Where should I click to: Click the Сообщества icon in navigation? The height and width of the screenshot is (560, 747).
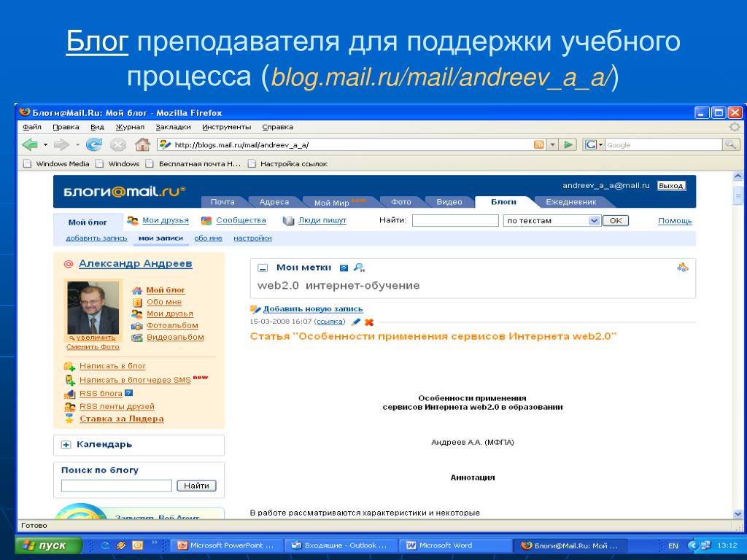point(206,220)
